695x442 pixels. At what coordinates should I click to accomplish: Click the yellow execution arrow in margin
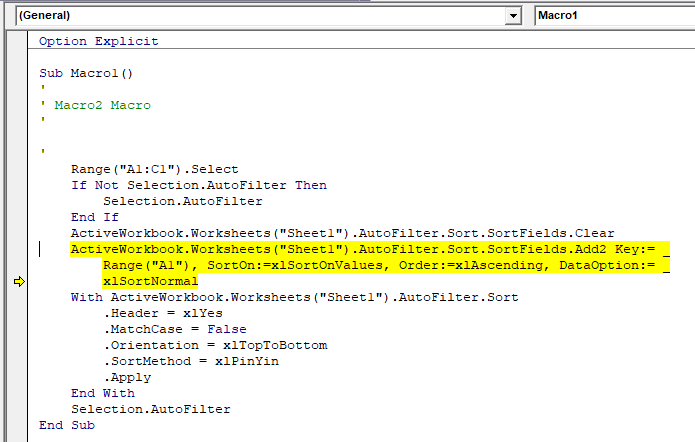tap(19, 282)
